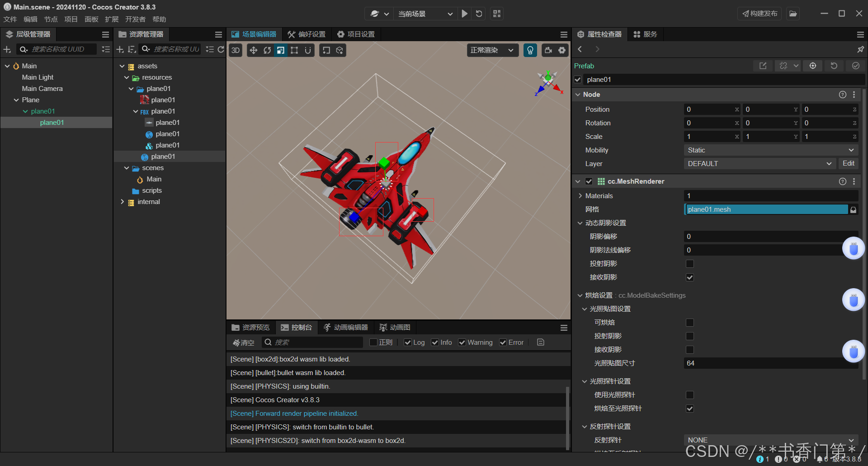The width and height of the screenshot is (868, 466).
Task: Apply prefab changes check icon
Action: pyautogui.click(x=856, y=66)
